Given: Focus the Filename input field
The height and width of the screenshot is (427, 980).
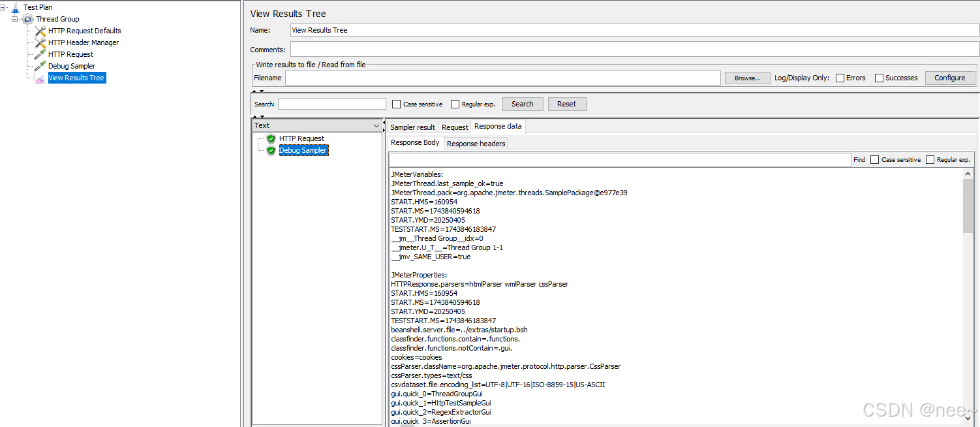Looking at the screenshot, I should pos(502,78).
